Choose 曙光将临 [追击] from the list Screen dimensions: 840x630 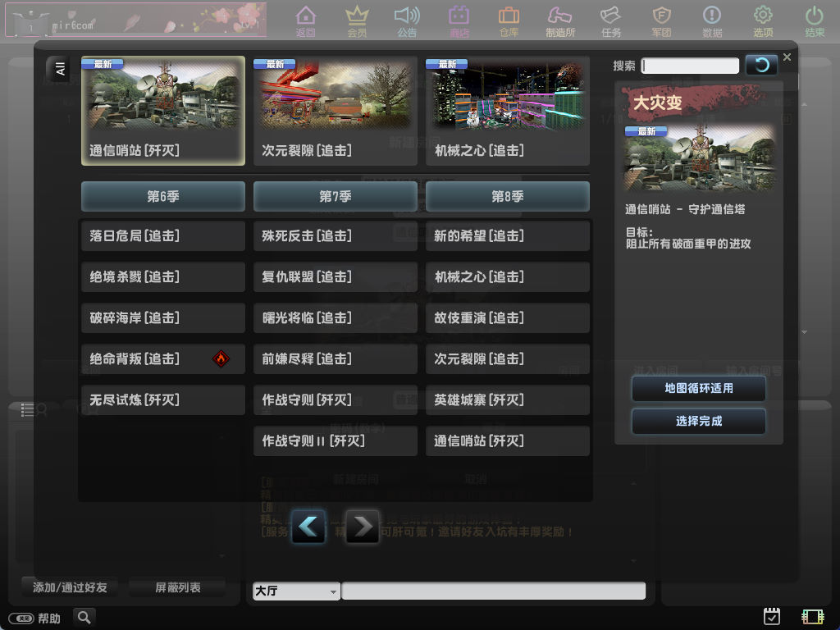[336, 317]
